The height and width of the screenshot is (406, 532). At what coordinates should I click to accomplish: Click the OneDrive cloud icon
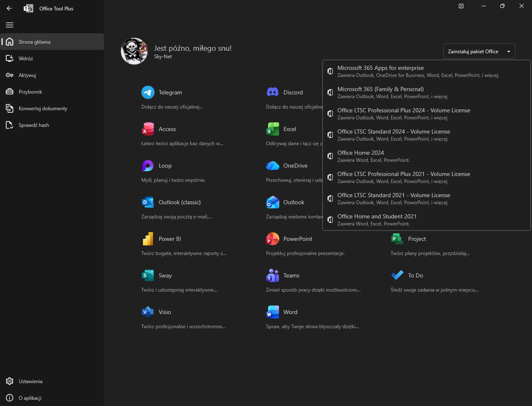273,166
